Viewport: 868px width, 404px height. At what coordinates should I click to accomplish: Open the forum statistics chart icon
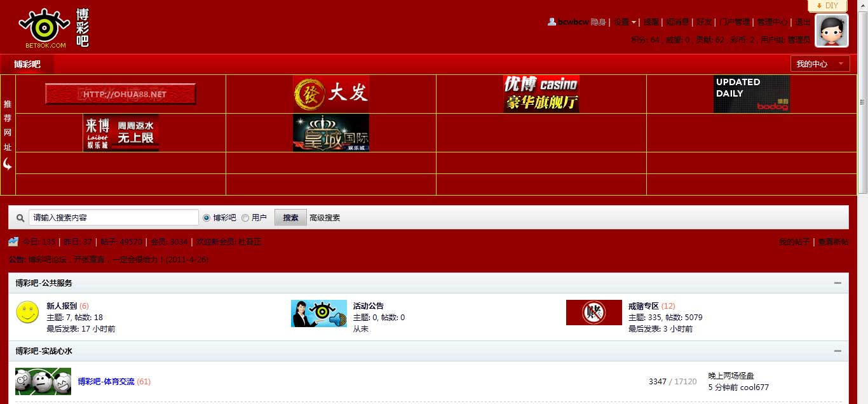pos(13,241)
